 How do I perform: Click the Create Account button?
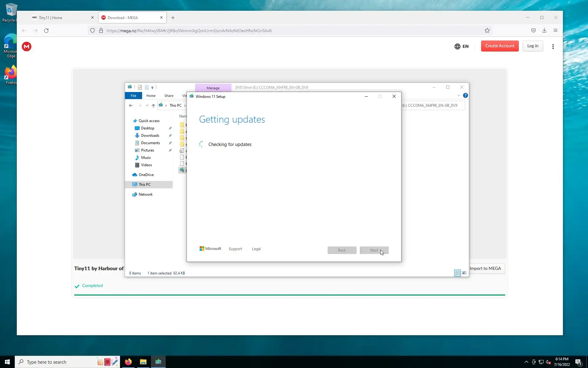499,46
